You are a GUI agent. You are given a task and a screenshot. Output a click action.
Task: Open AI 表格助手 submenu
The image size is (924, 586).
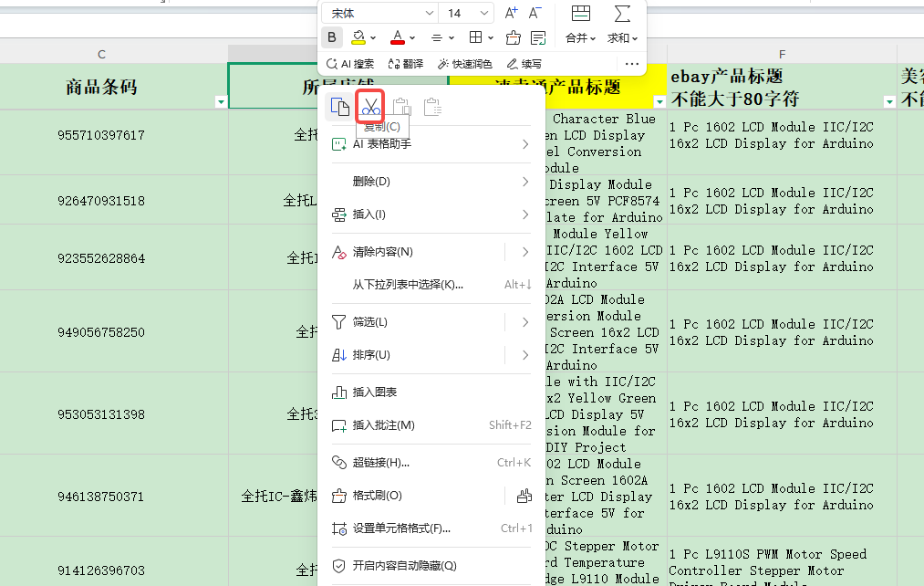point(431,144)
